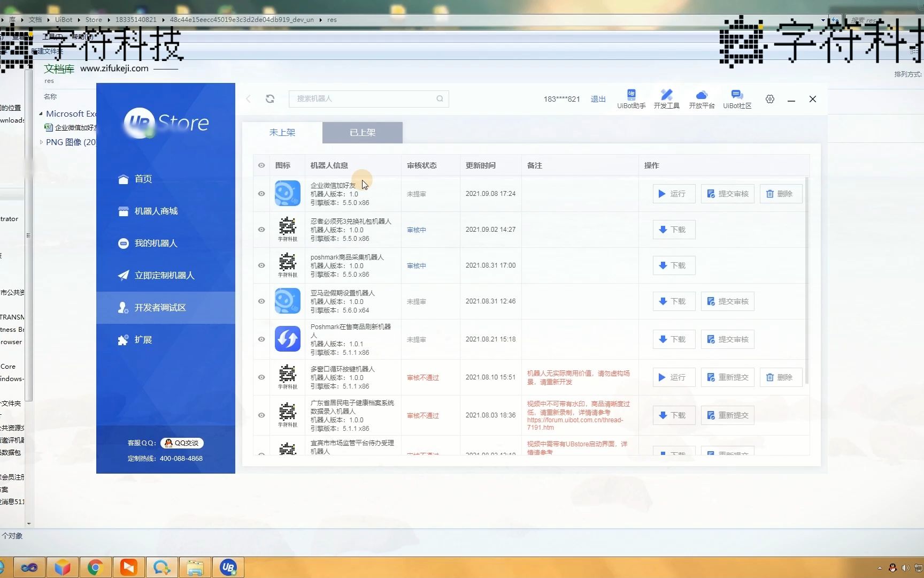Screen dimensions: 924x578
Task: Open the settings gear in UB Store
Action: (x=770, y=99)
